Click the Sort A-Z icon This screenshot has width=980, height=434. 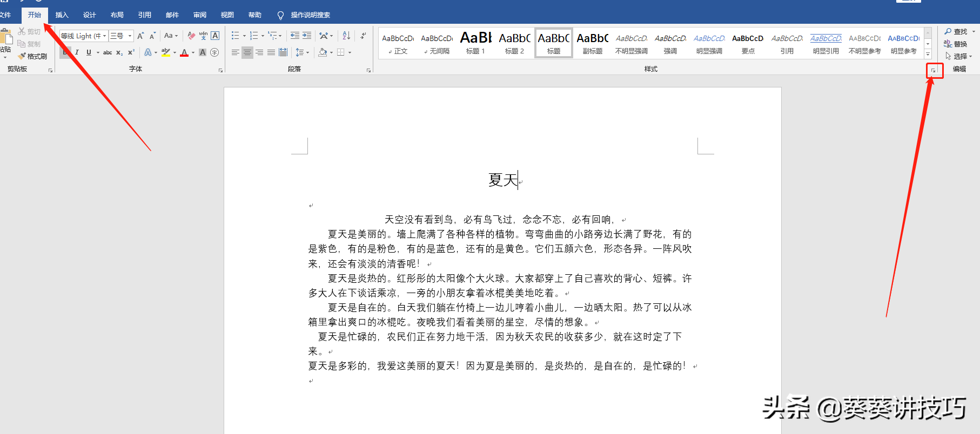(x=346, y=36)
